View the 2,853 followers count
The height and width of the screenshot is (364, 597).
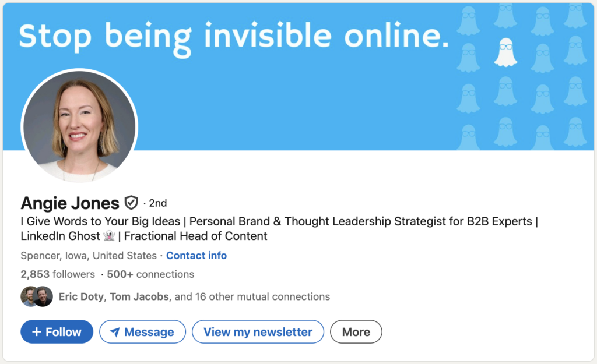[57, 274]
